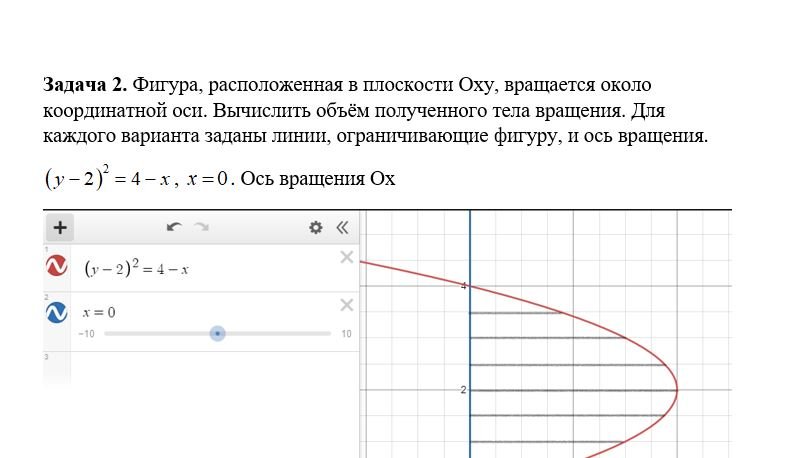Viewport: 806px width, 458px height.
Task: Edit the slider minimum value −10
Action: coord(86,334)
